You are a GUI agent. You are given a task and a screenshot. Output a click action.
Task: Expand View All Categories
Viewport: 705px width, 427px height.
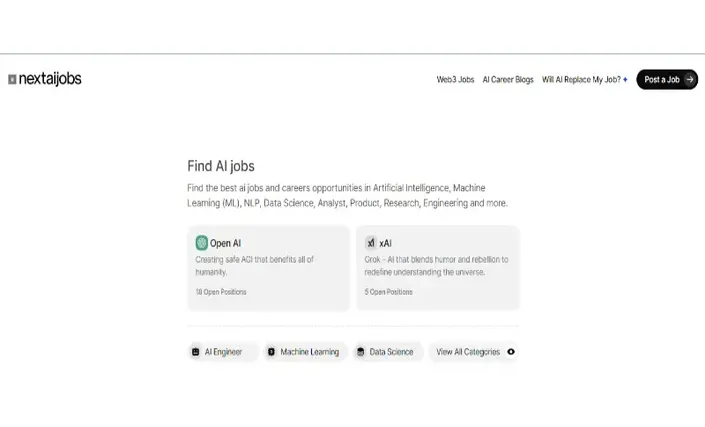(x=473, y=352)
